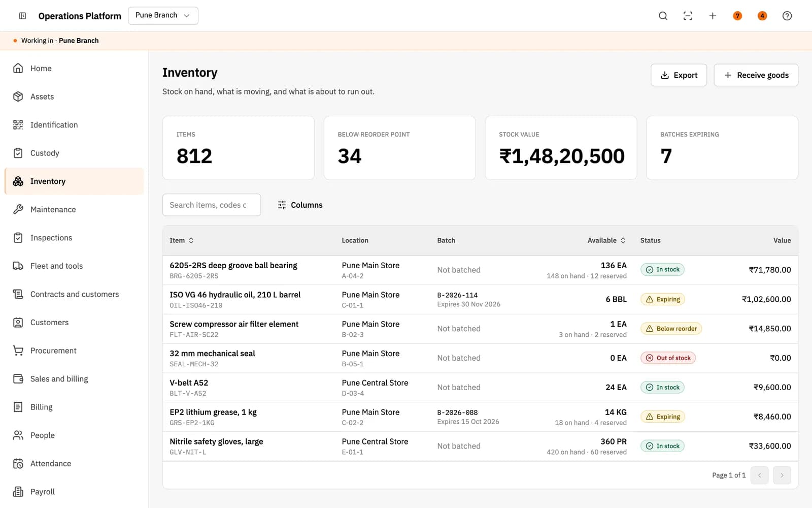This screenshot has width=812, height=508.
Task: Click the scan code icon
Action: [x=688, y=16]
